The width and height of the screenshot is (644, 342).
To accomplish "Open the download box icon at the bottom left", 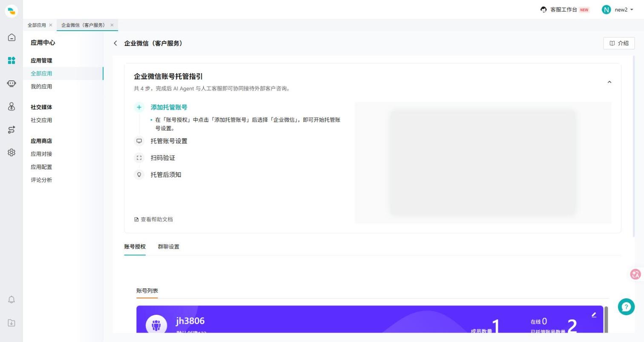I will click(x=11, y=323).
